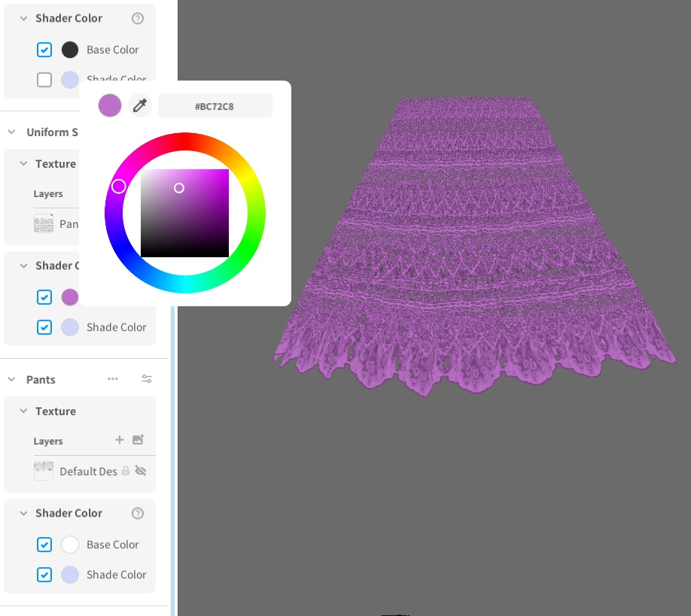Add a new layer in Pants Texture

(x=120, y=441)
